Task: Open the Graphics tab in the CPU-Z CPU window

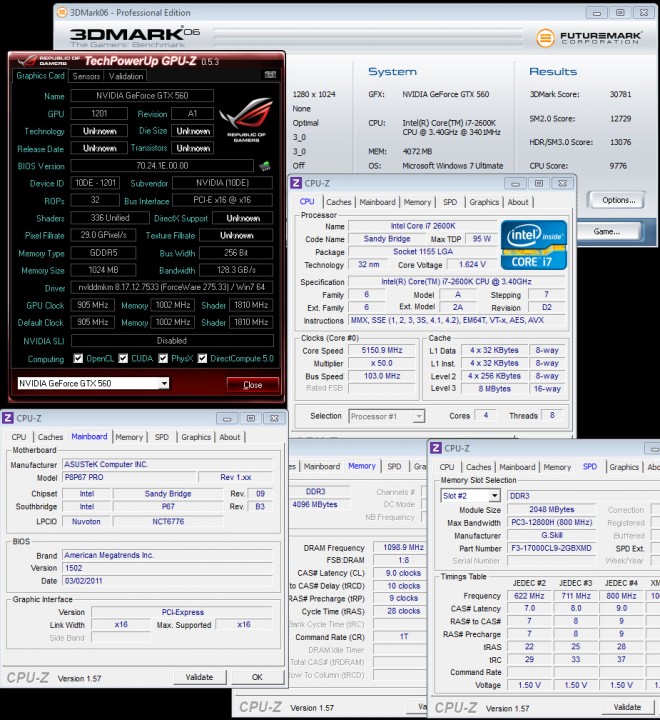Action: coord(484,202)
